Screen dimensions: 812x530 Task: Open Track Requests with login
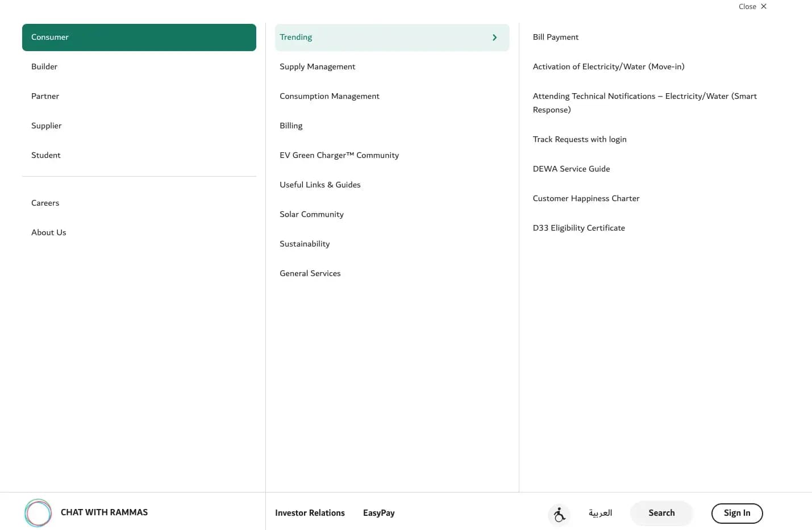[x=579, y=140]
